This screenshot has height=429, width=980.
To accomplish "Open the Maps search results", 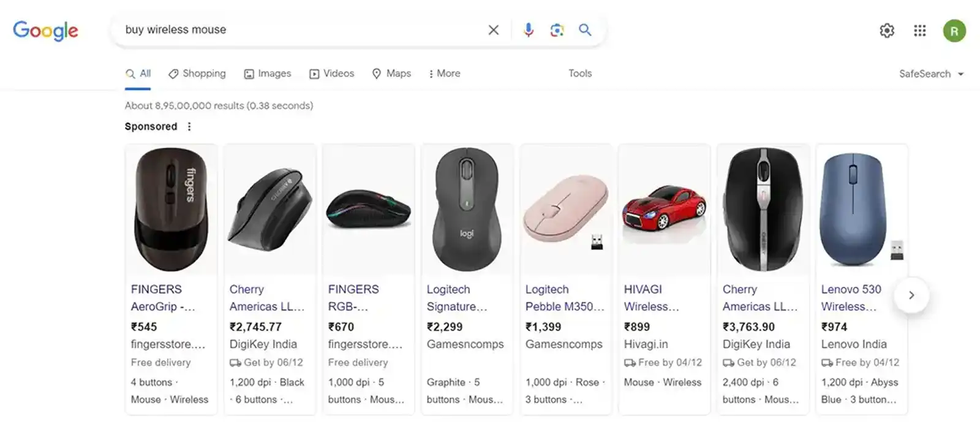I will 391,73.
